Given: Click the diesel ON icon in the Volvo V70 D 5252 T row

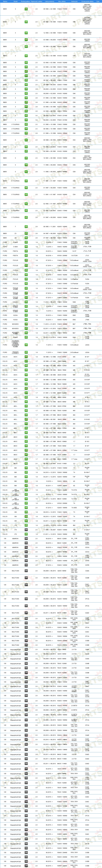Looking at the screenshot, I should coord(26,530).
